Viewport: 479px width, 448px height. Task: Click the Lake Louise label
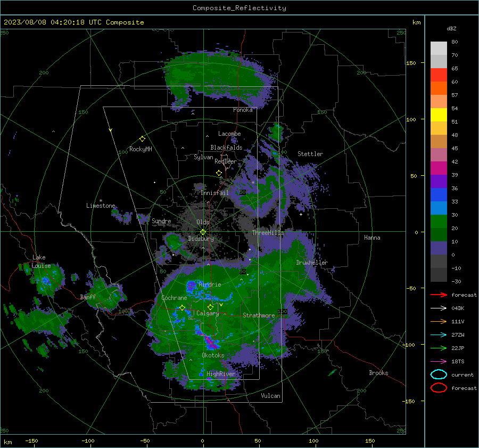[x=42, y=262]
